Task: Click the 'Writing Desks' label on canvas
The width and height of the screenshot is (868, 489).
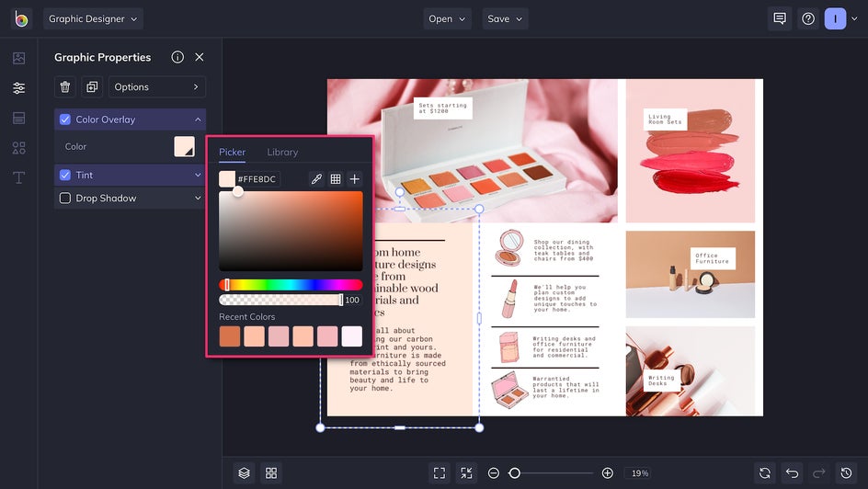Action: pos(661,381)
